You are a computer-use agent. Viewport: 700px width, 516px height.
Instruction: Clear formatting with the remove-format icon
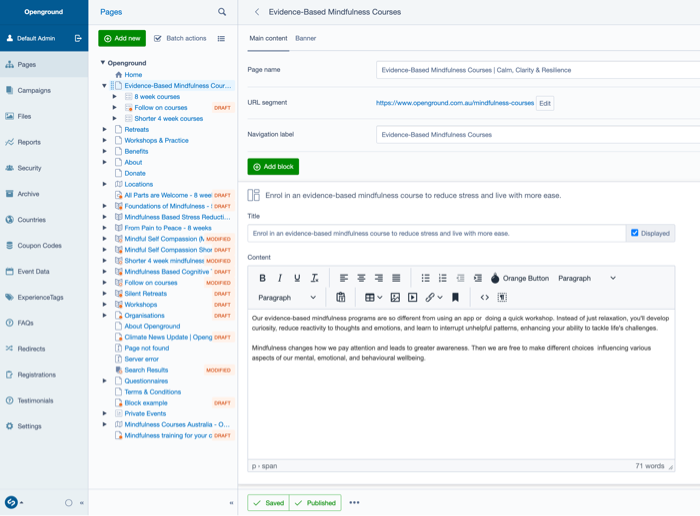(x=315, y=278)
